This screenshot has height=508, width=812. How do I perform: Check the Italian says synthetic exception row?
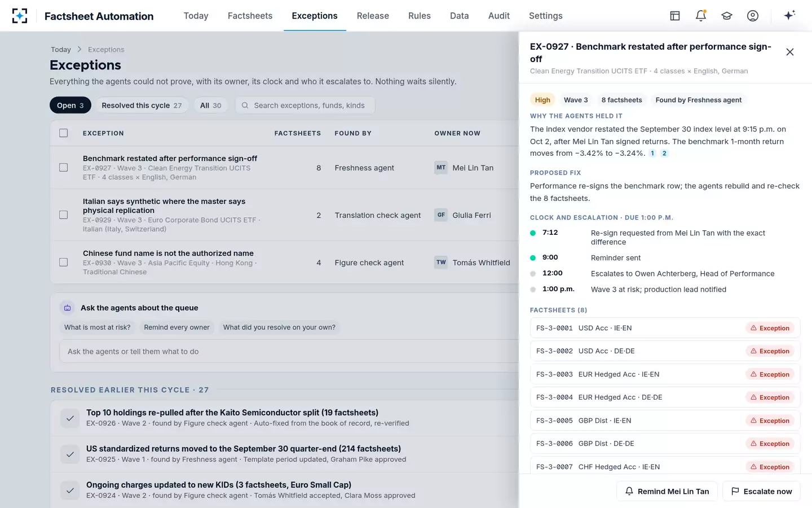[64, 215]
